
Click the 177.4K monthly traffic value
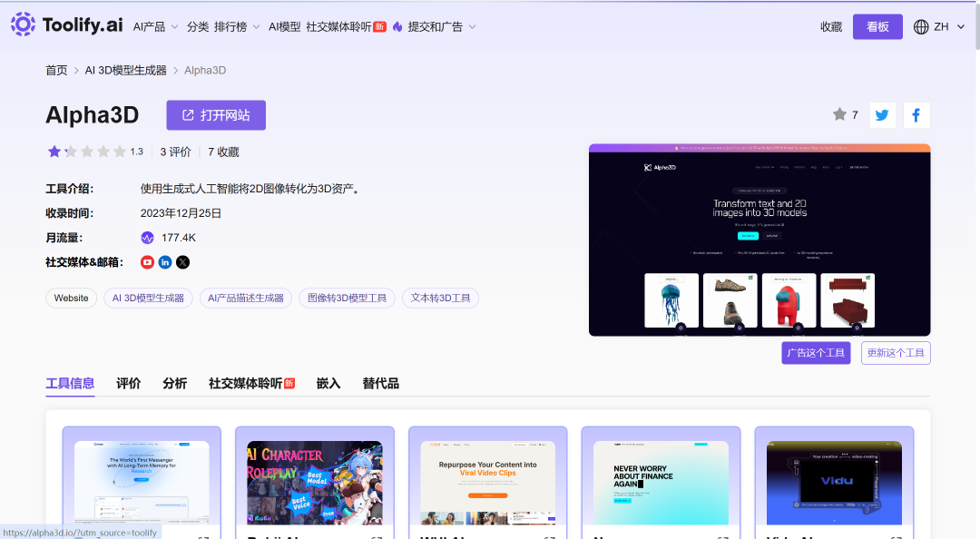pos(179,238)
